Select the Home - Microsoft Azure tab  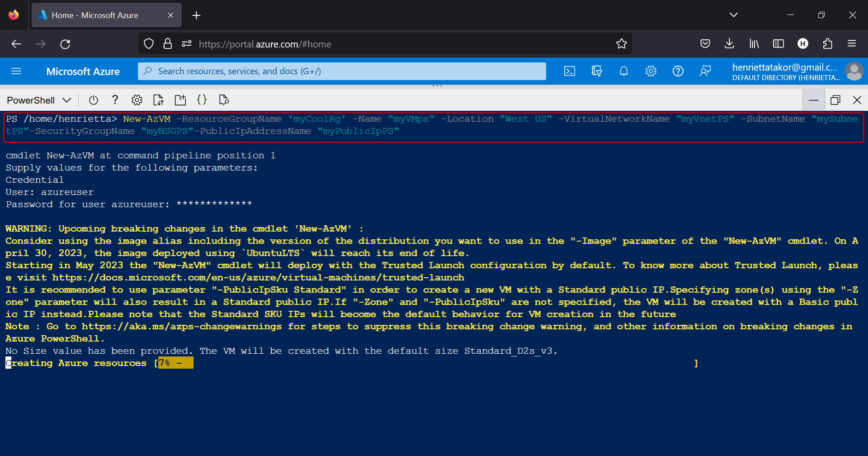point(107,15)
